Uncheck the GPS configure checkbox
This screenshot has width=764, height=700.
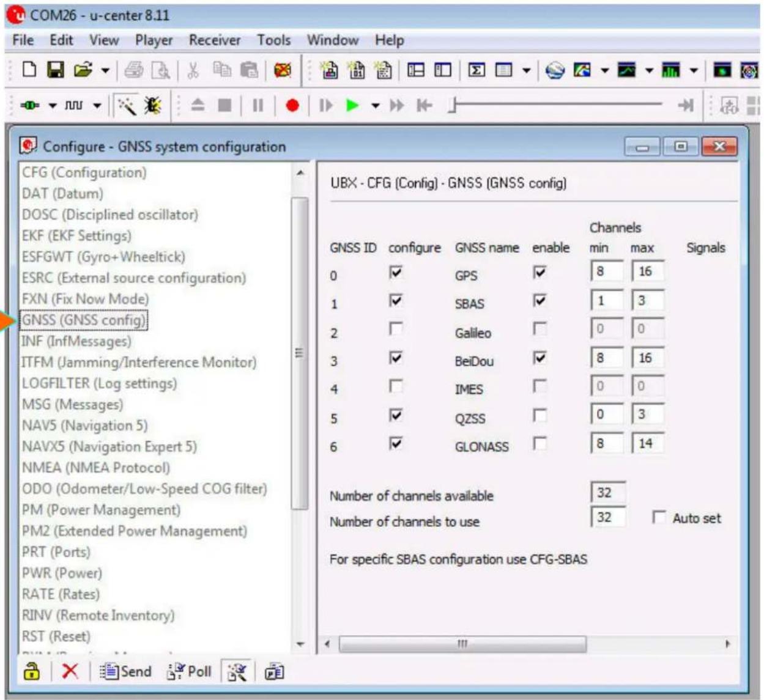[396, 272]
